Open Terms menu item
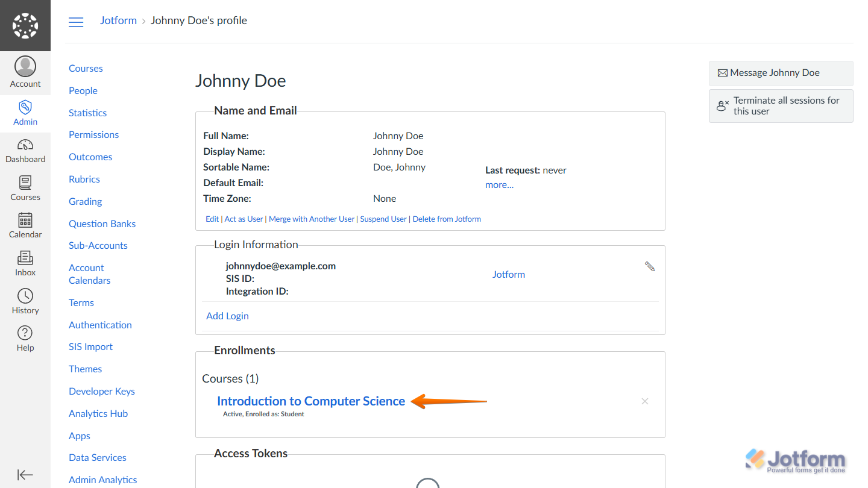The width and height of the screenshot is (868, 488). pyautogui.click(x=81, y=303)
